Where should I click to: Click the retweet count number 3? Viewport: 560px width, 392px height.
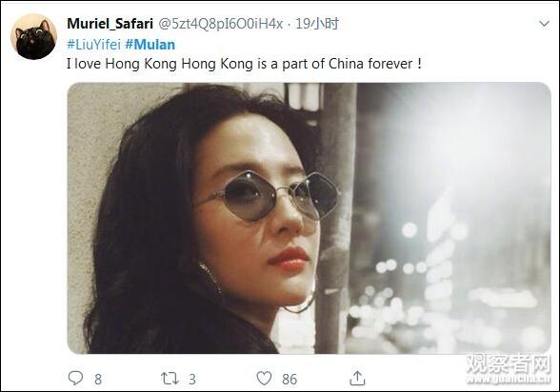point(192,380)
